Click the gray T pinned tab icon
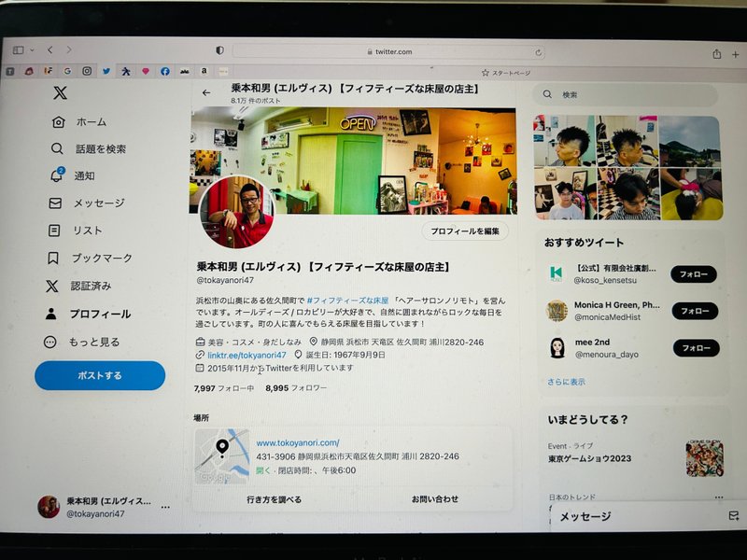Screen dimensions: 747x560 10,72
